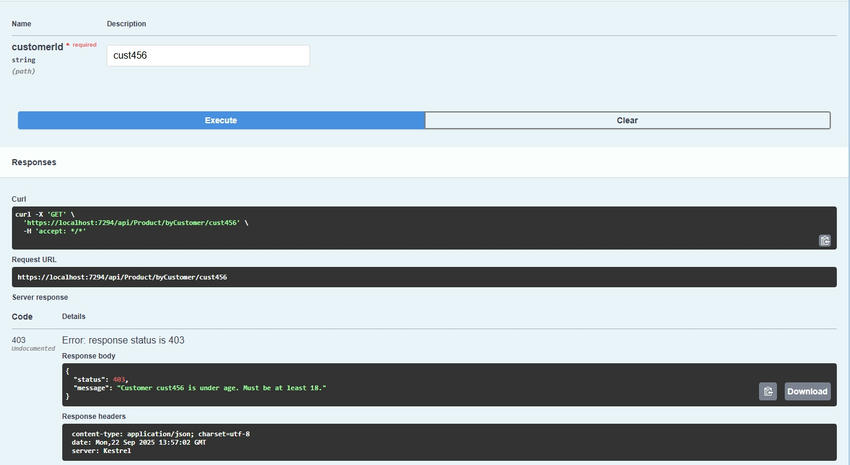
Task: Click the Responses section heading
Action: (x=34, y=162)
